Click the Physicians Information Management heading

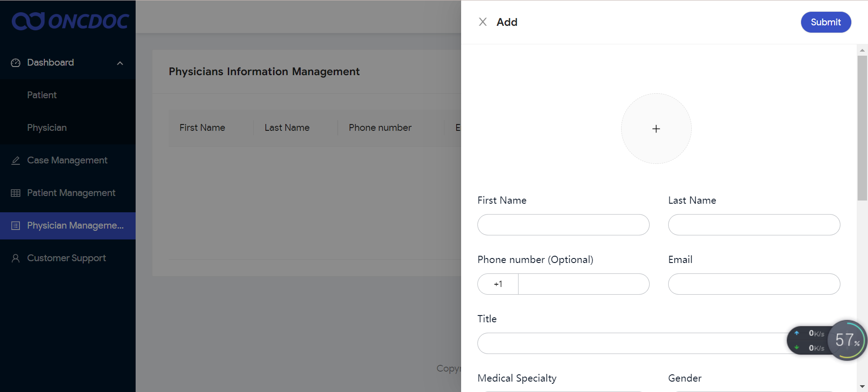[x=264, y=72]
